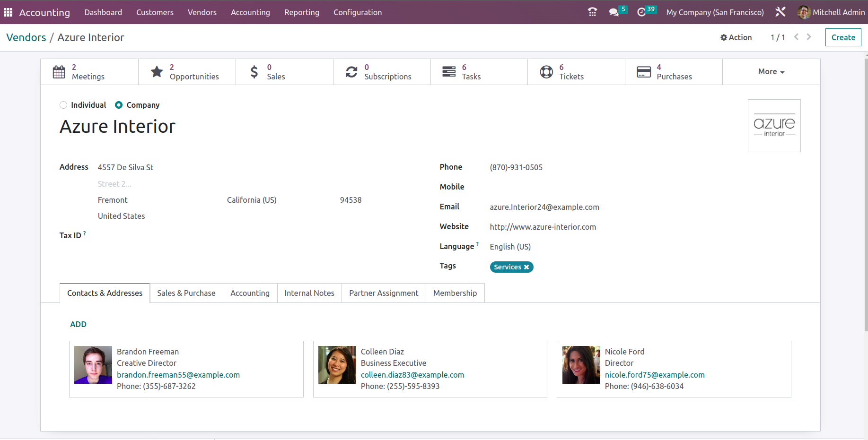Switch to the Accounting form tab
Image resolution: width=868 pixels, height=440 pixels.
(x=250, y=293)
